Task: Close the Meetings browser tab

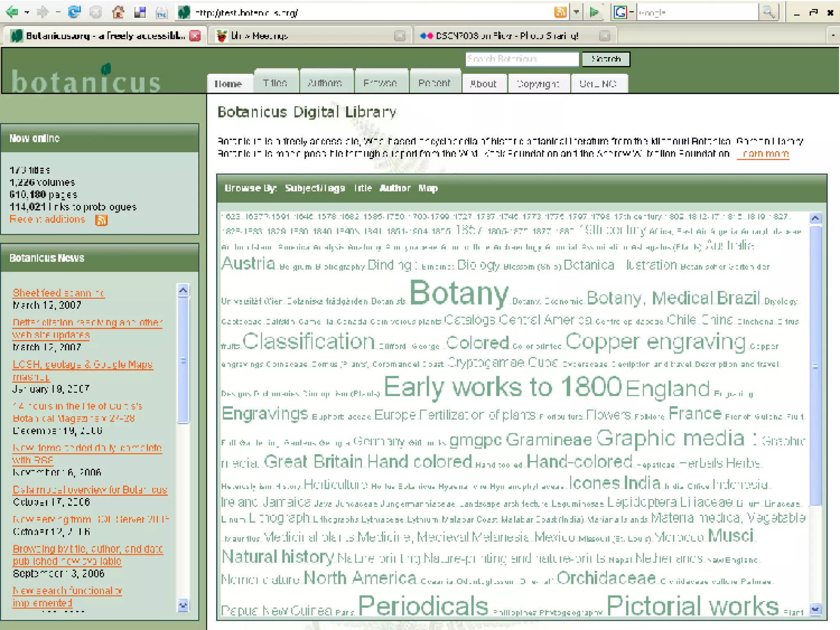Action: tap(399, 36)
